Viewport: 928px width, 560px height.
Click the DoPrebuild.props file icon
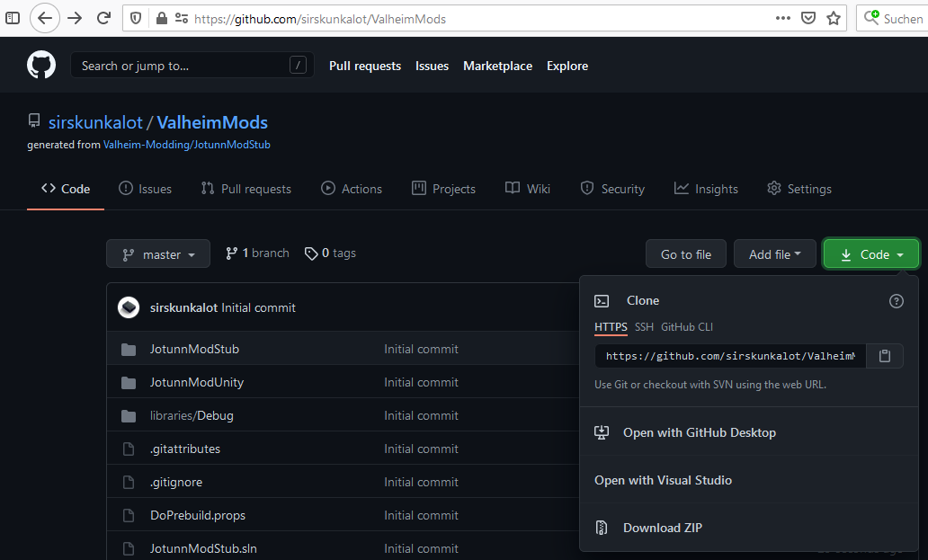coord(129,515)
